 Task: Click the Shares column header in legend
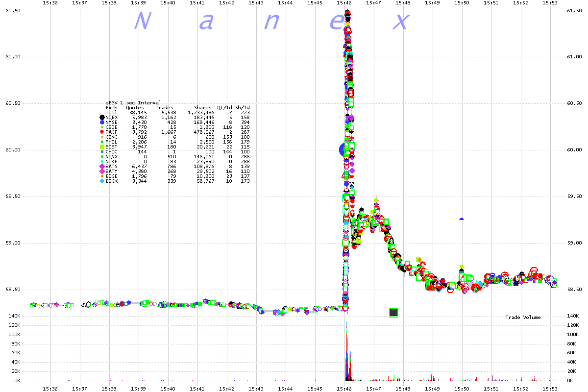[203, 108]
